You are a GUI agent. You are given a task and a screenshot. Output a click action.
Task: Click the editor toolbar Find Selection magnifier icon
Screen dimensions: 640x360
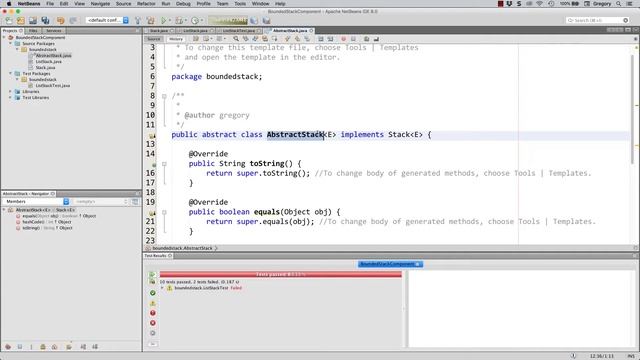pos(236,39)
